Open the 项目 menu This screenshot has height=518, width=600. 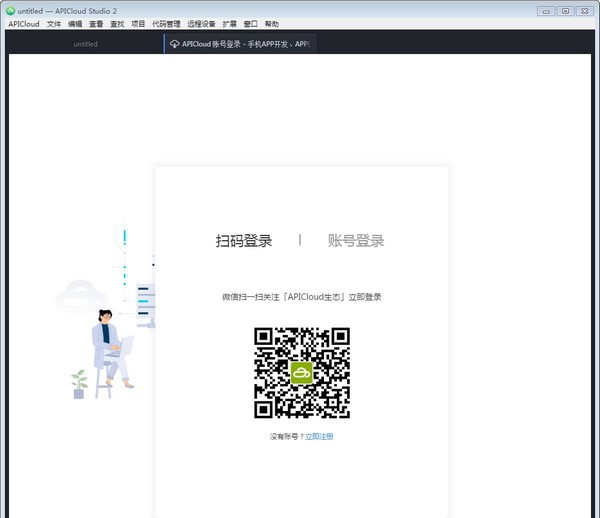(x=138, y=24)
